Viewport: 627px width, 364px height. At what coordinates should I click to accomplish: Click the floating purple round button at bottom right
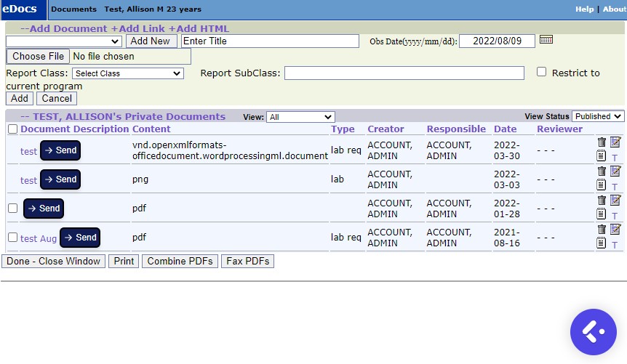tap(593, 332)
